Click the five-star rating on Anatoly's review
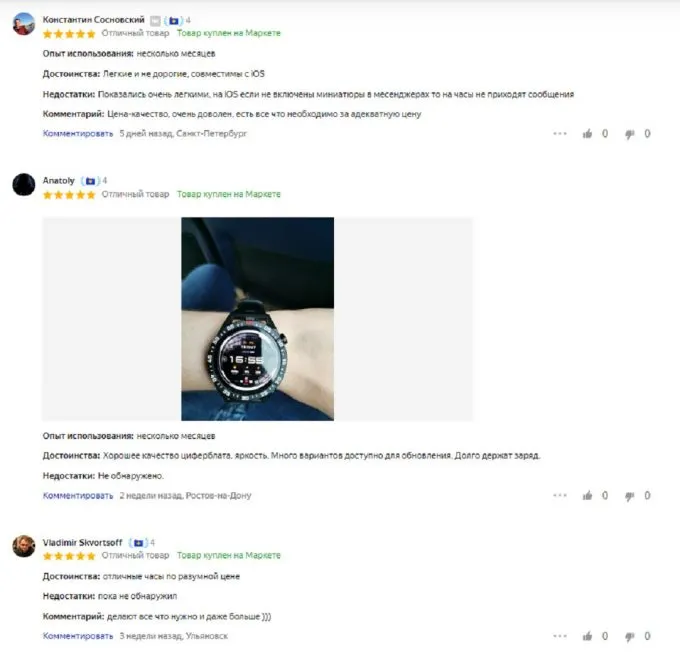 tap(69, 195)
